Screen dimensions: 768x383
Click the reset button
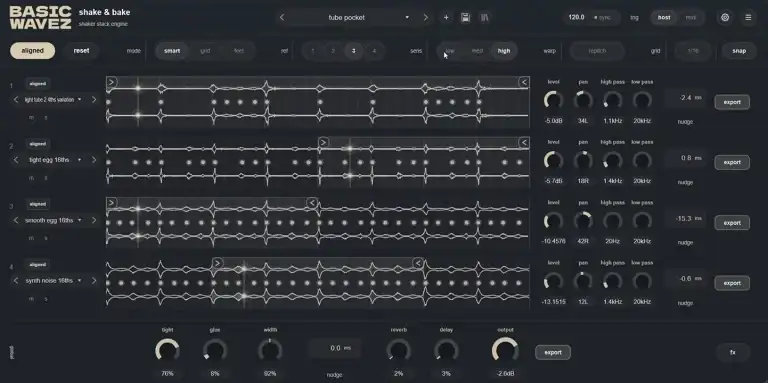click(81, 50)
